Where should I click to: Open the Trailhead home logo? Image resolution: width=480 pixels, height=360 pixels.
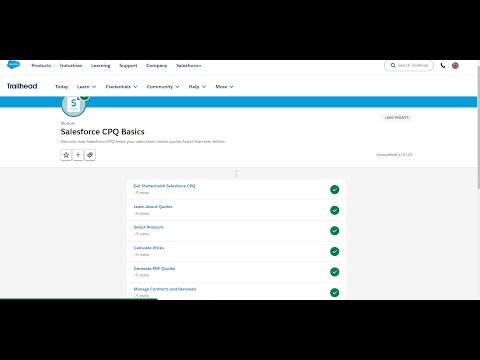tap(22, 86)
